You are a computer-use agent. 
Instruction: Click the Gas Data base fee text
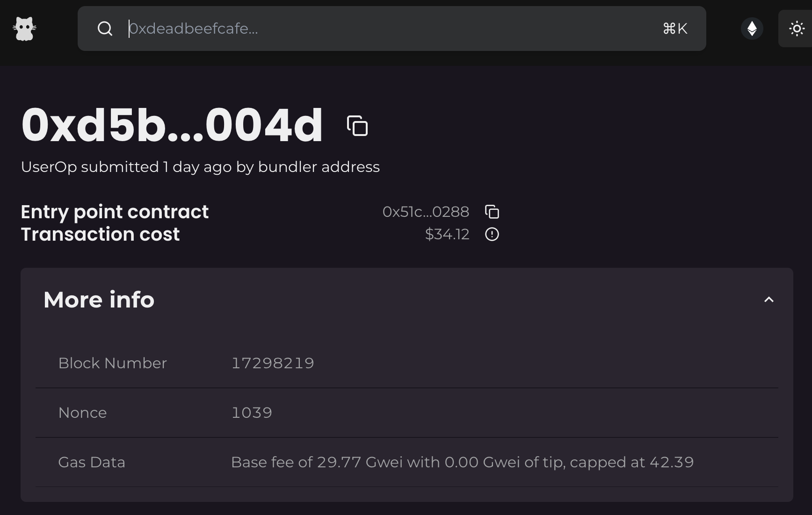(462, 462)
